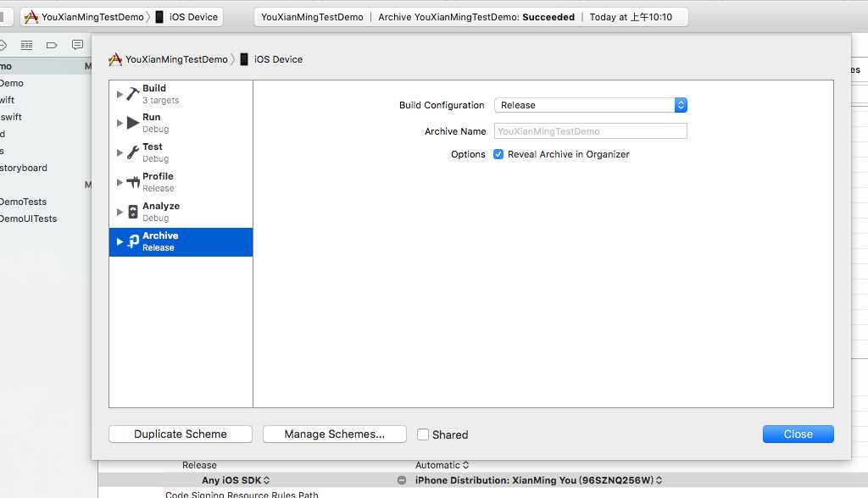Close the scheme editor sheet
The width and height of the screenshot is (868, 498).
[798, 434]
